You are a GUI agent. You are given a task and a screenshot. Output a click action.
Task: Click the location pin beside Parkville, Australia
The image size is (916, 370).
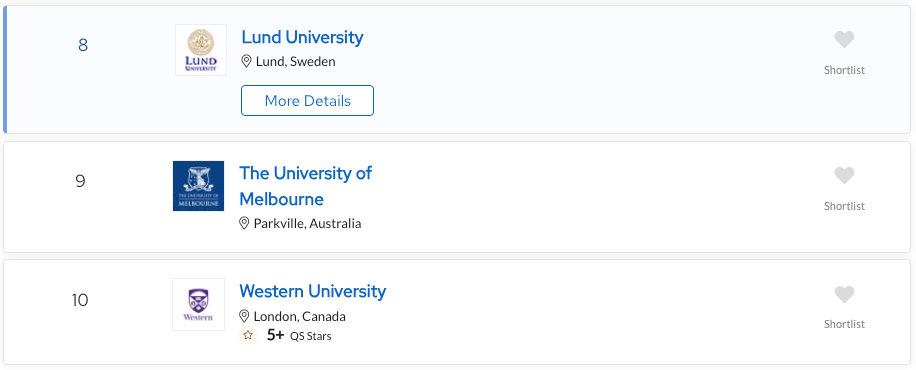(244, 223)
